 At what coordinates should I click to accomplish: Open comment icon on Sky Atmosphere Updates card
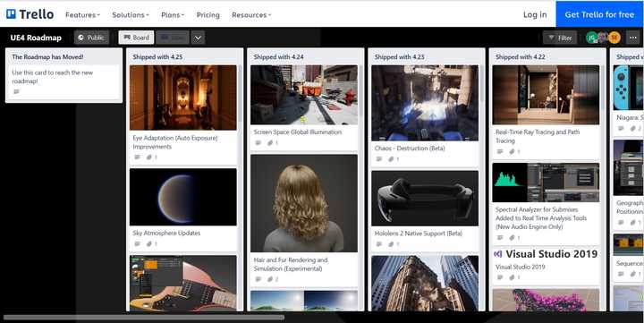pyautogui.click(x=137, y=243)
